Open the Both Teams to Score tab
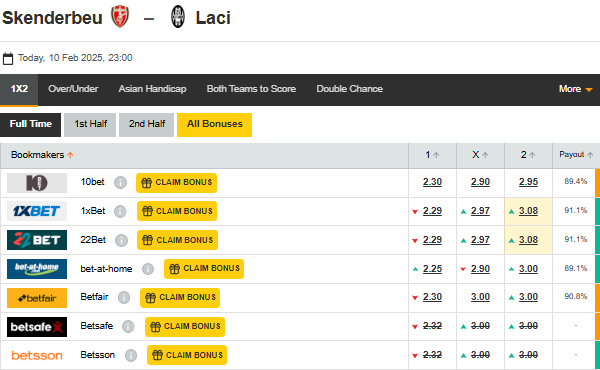600x370 pixels. pyautogui.click(x=251, y=89)
